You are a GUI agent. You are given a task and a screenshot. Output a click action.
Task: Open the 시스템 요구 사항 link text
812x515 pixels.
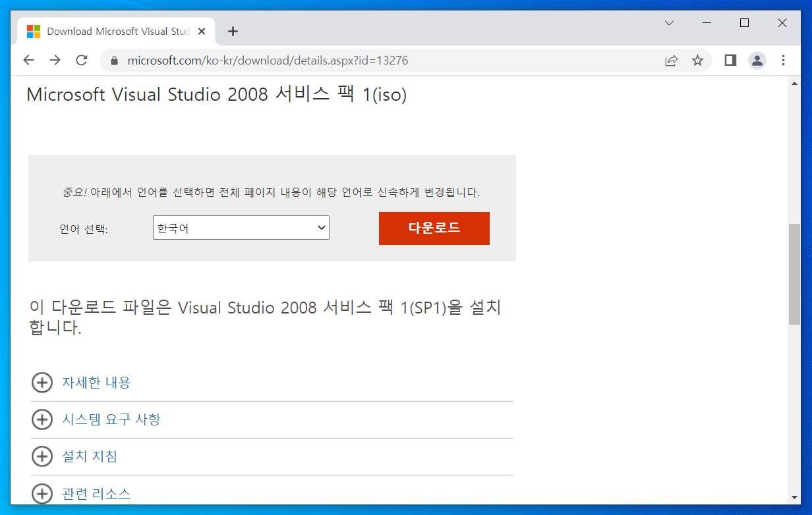[111, 420]
